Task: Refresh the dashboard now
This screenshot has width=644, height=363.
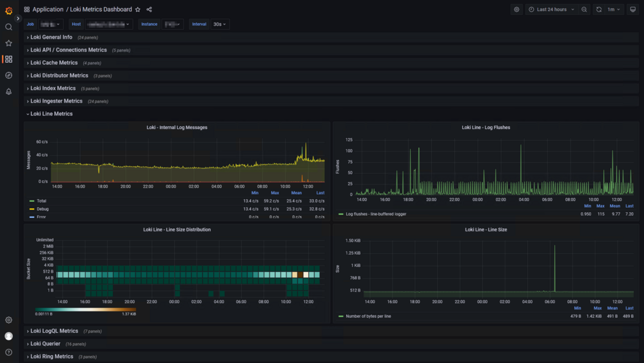Action: click(599, 10)
